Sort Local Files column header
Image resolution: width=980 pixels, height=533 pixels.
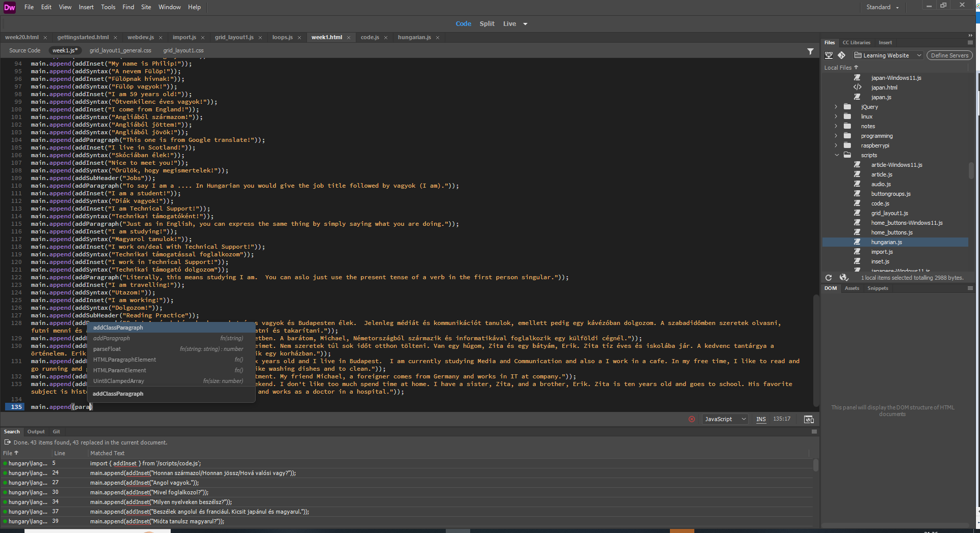841,68
